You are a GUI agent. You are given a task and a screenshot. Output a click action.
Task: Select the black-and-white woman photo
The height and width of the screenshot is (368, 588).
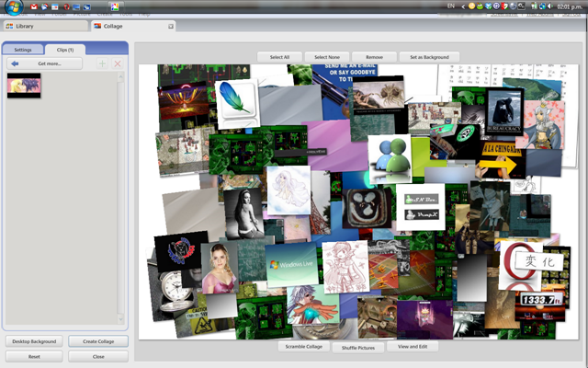[x=244, y=213]
